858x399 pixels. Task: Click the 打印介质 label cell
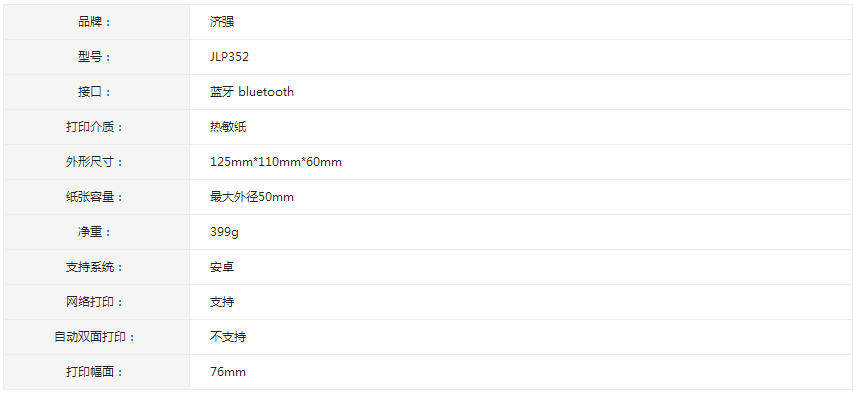point(96,127)
